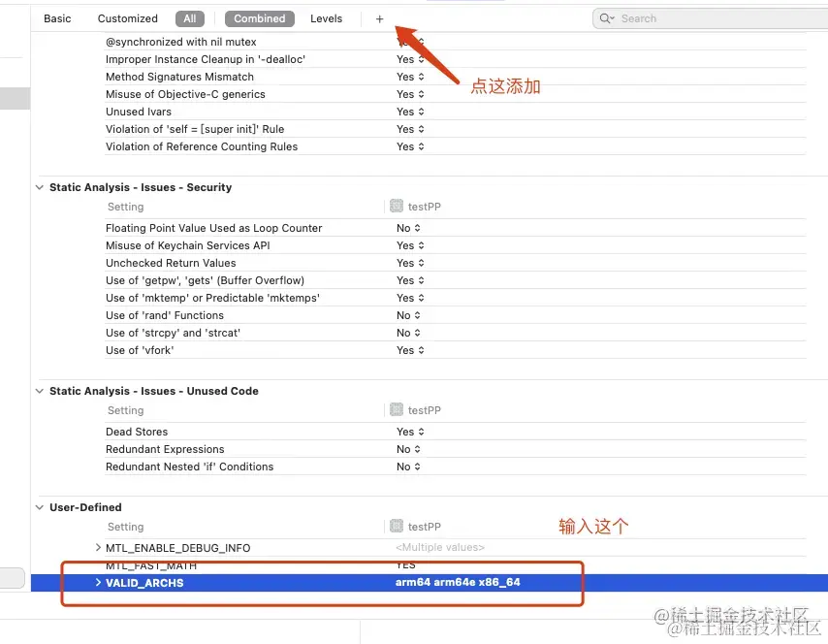Open value popup for Unused Ivars
The image size is (828, 644).
coord(410,112)
